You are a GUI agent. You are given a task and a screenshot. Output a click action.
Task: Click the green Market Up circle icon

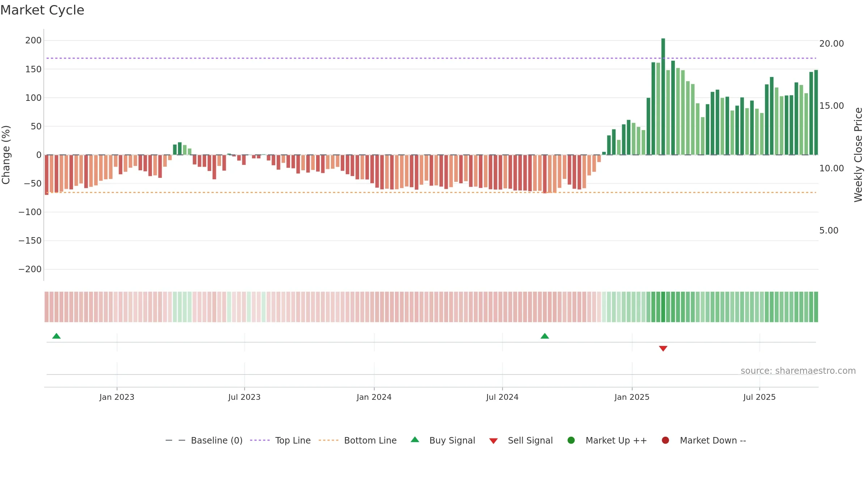click(x=571, y=440)
